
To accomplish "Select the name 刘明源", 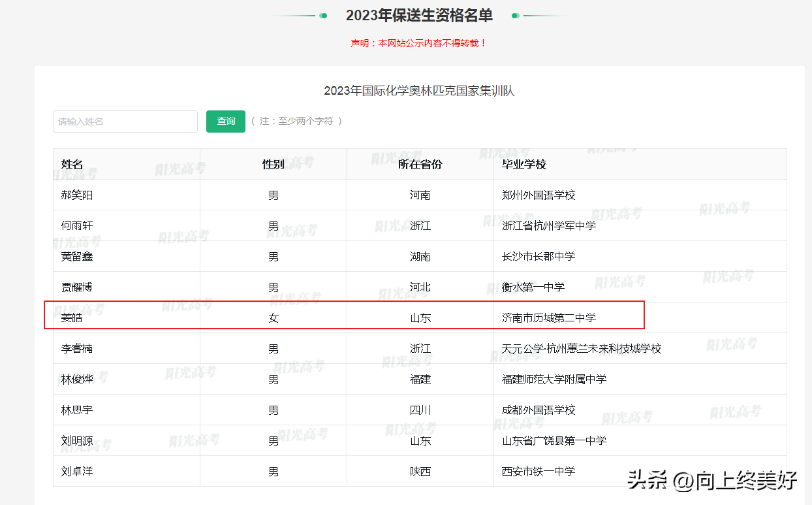I will [x=77, y=441].
